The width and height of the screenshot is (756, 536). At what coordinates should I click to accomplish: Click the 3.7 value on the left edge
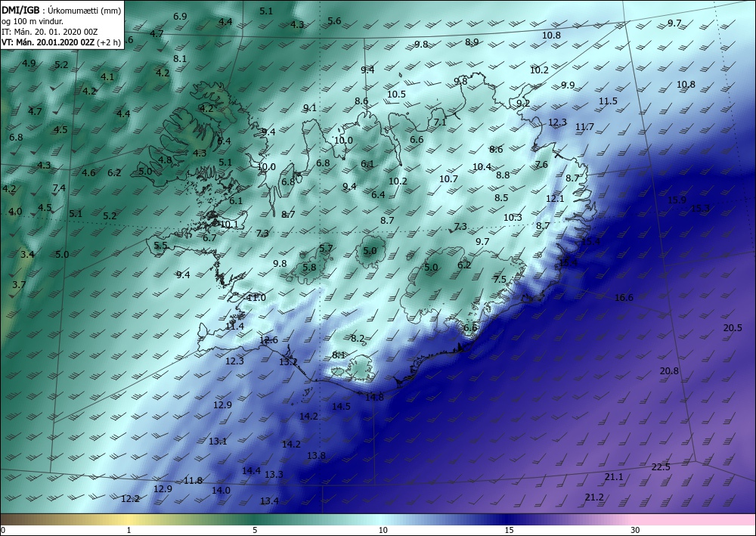coord(19,284)
